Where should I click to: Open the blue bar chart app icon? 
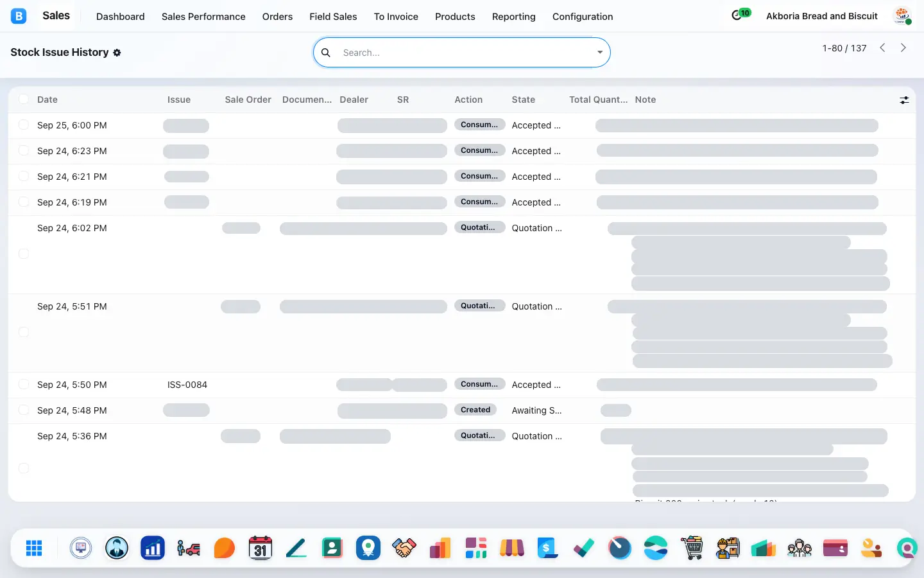153,548
